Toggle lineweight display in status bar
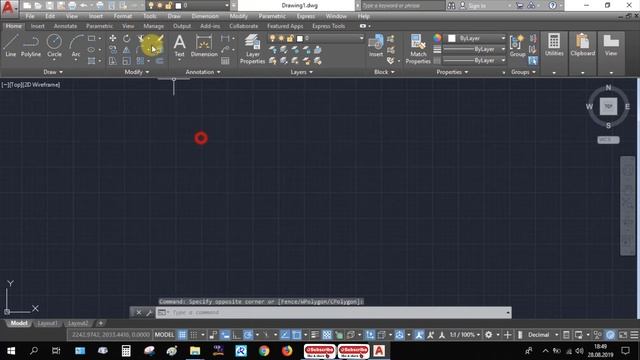 pos(315,335)
